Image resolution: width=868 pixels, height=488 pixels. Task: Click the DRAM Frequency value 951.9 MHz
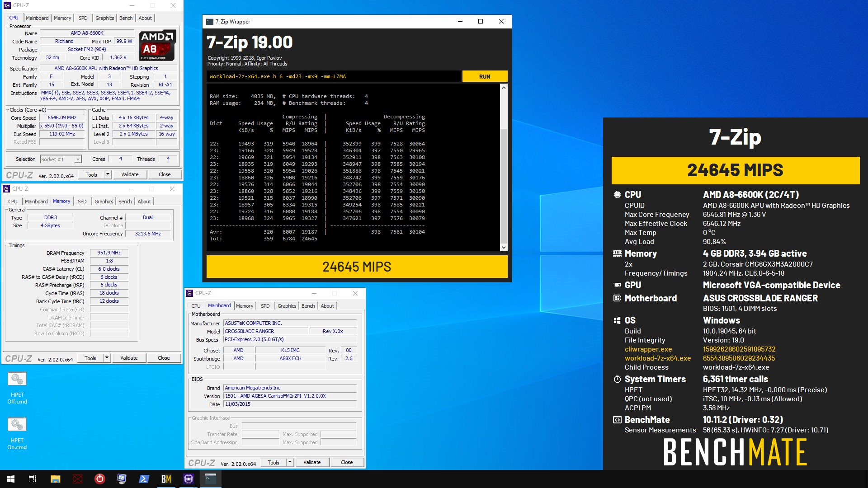(109, 253)
